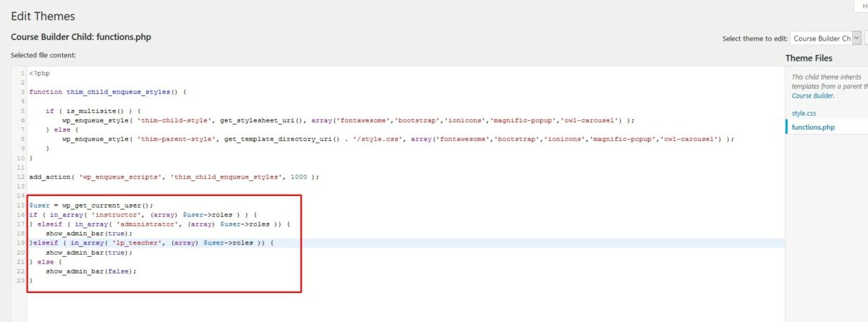Viewport: 868px width, 322px height.
Task: Click the '} else {' on line 7
Action: point(62,130)
